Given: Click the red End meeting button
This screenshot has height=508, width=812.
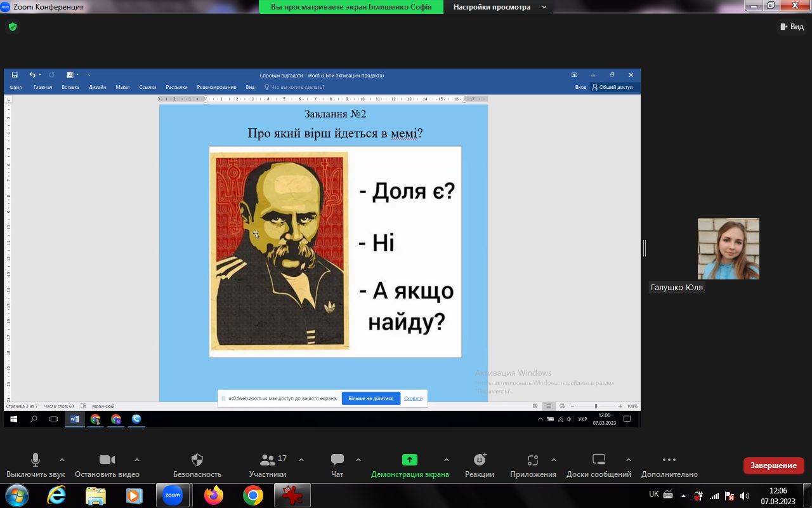Looking at the screenshot, I should coord(773,465).
